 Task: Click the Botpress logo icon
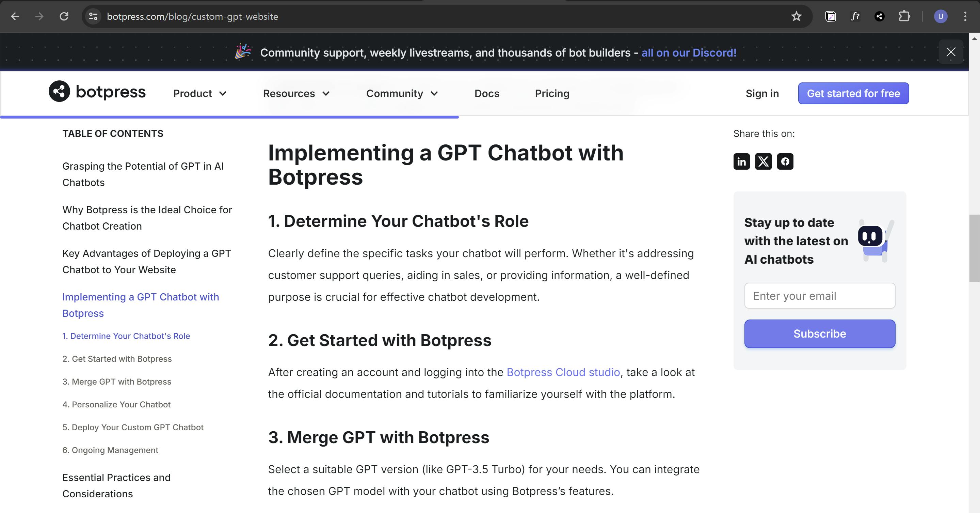(59, 91)
